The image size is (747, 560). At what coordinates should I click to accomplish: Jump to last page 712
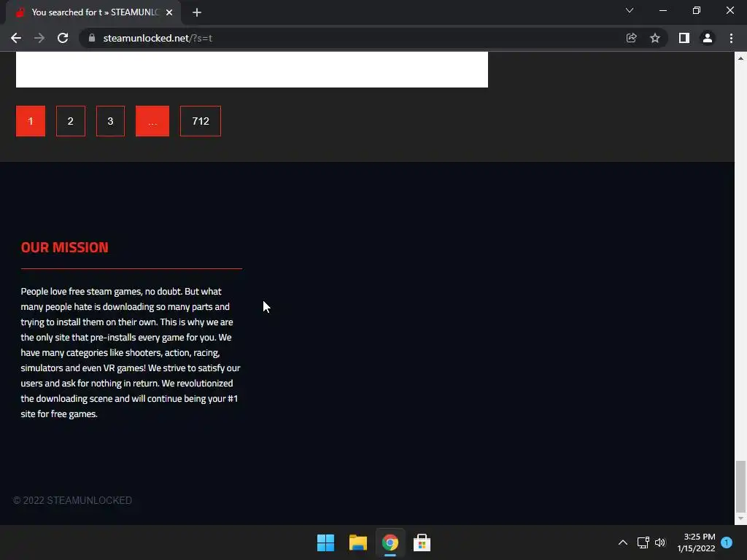(x=201, y=121)
